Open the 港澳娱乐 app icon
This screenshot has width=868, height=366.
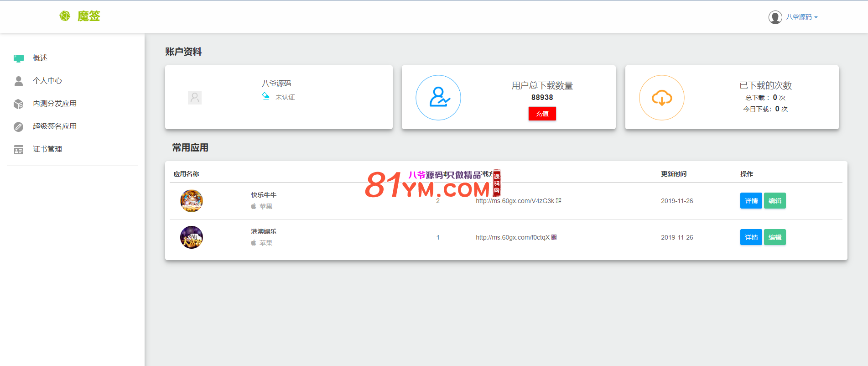(192, 237)
